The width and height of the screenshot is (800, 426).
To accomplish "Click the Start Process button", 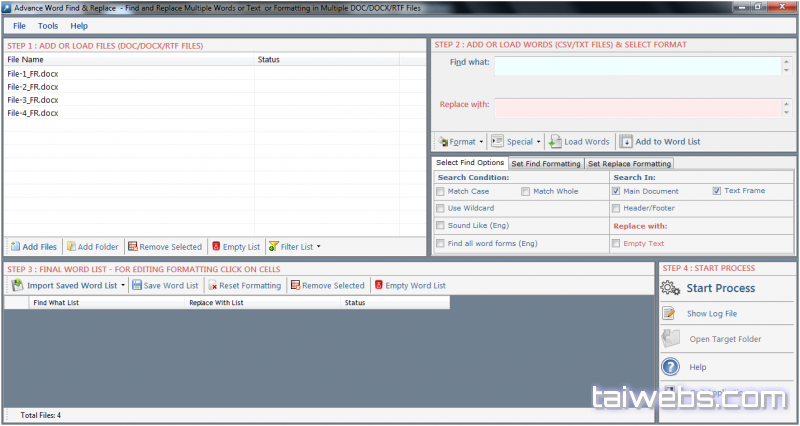I will (720, 288).
